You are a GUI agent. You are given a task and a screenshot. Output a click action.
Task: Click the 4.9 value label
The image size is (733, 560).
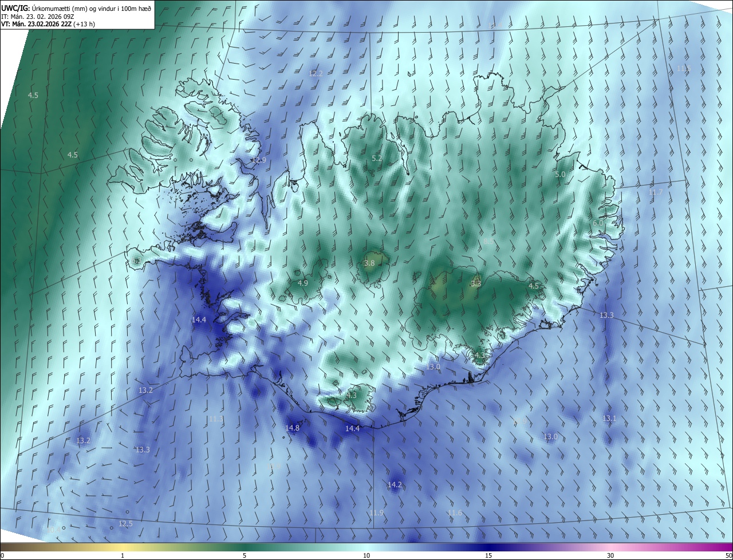[x=303, y=283]
